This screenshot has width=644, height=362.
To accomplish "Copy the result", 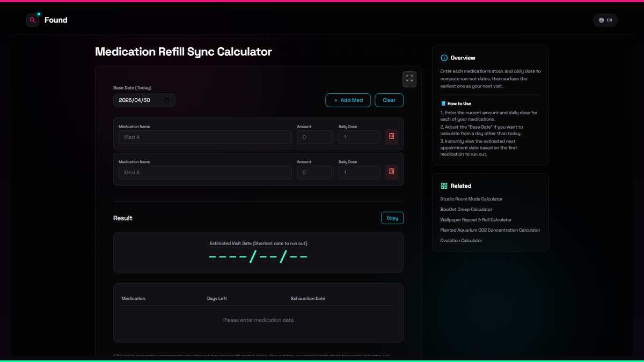I will pos(392,218).
